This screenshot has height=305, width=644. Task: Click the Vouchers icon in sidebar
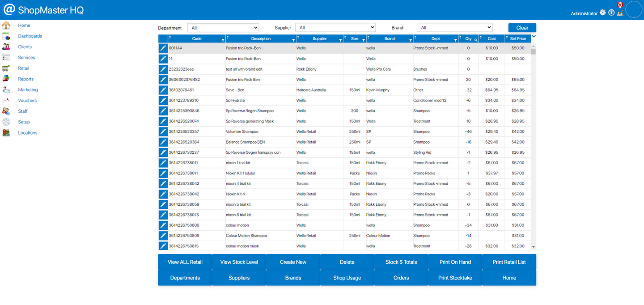tap(6, 100)
